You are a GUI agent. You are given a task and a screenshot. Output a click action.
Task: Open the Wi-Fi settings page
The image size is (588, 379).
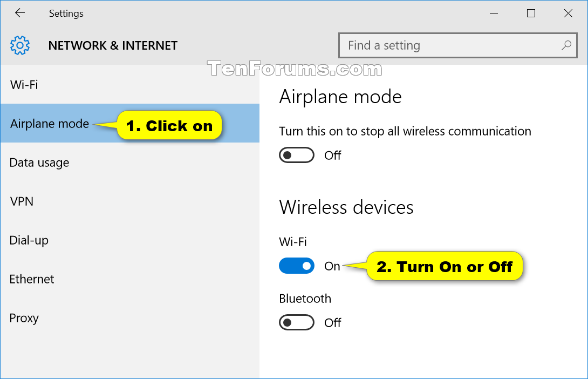pos(130,84)
